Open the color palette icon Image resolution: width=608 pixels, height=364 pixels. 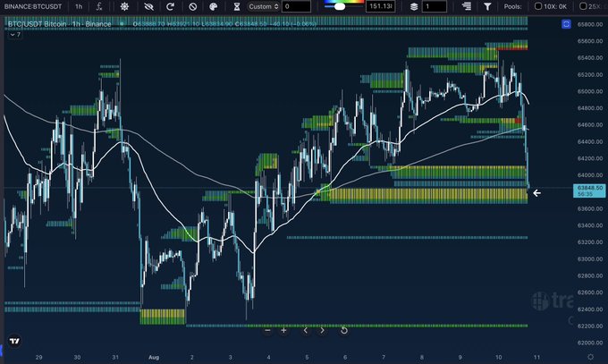pyautogui.click(x=214, y=6)
